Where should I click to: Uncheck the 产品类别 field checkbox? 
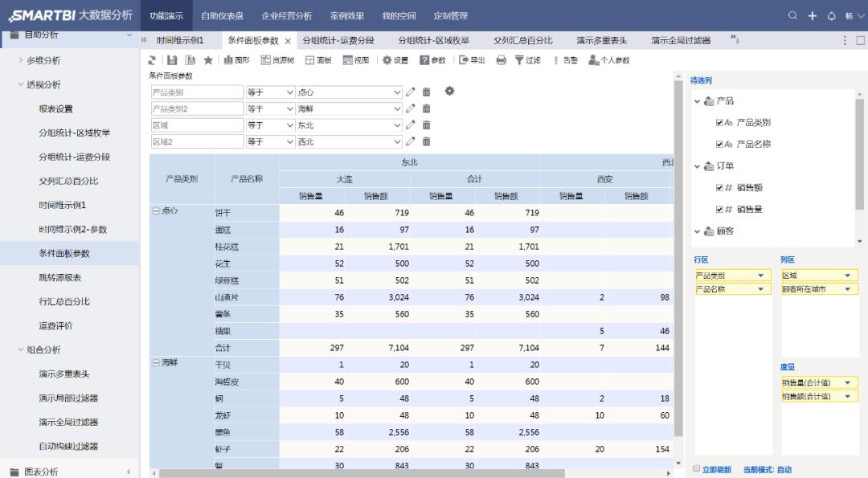point(719,122)
